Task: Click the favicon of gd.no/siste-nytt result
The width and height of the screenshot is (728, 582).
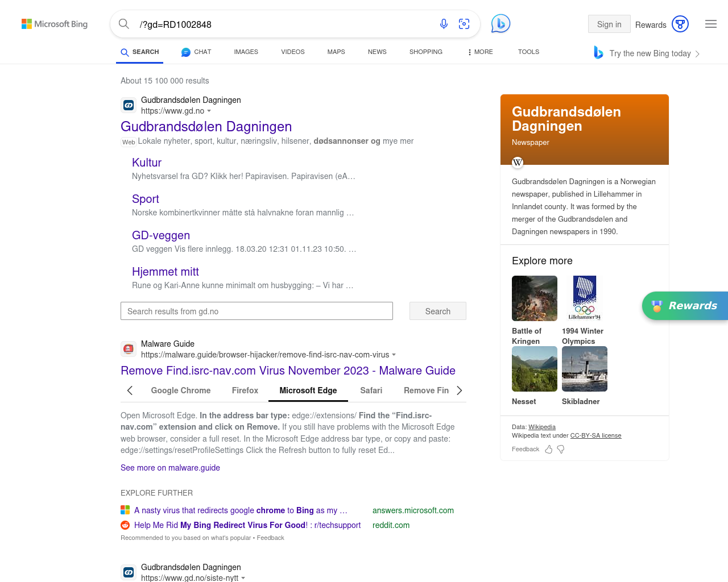Action: (129, 572)
